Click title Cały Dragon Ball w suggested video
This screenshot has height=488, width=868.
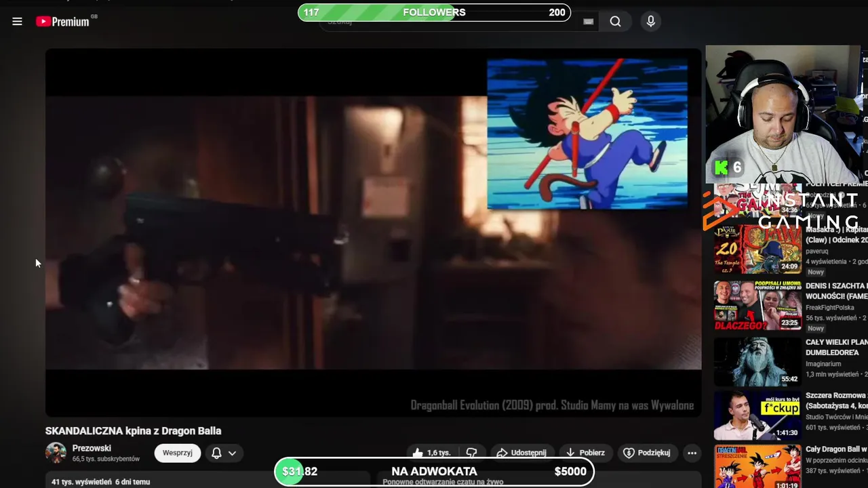(836, 449)
